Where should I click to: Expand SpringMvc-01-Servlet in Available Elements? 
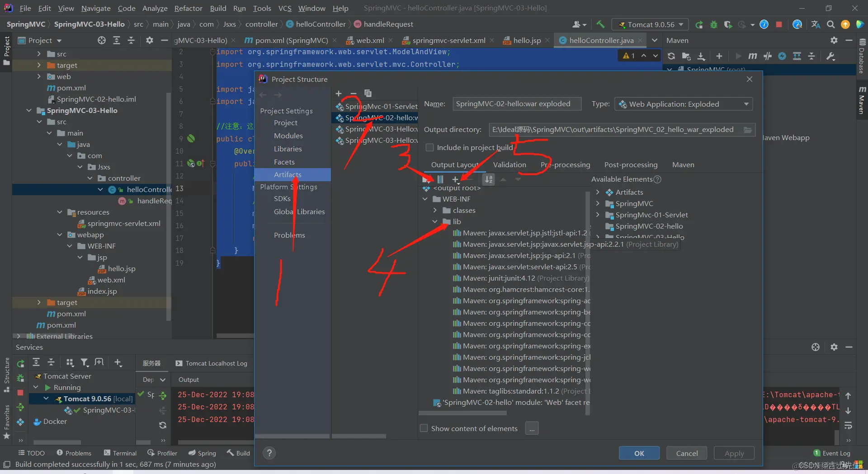click(x=598, y=215)
